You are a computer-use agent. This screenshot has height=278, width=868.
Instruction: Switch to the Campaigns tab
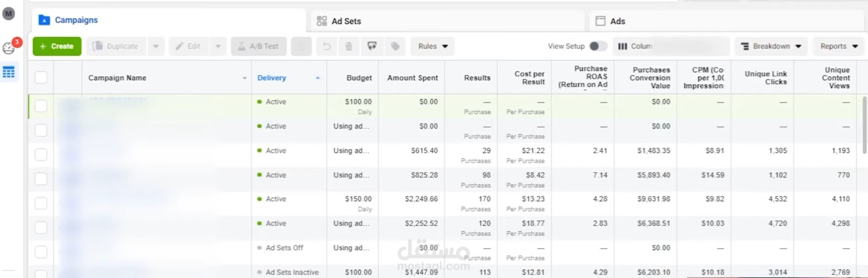(x=169, y=20)
